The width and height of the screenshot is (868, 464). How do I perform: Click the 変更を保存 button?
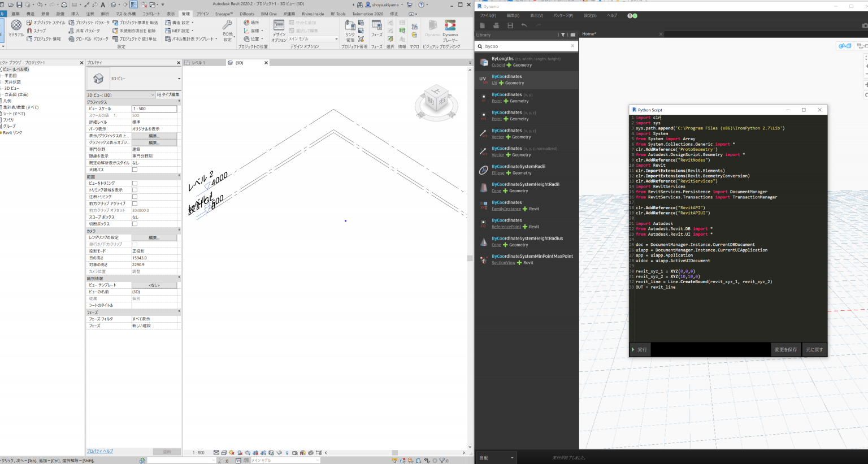point(785,350)
